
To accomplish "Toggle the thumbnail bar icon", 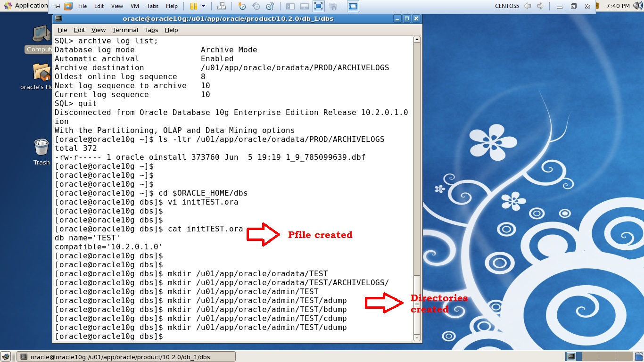I will pos(304,6).
